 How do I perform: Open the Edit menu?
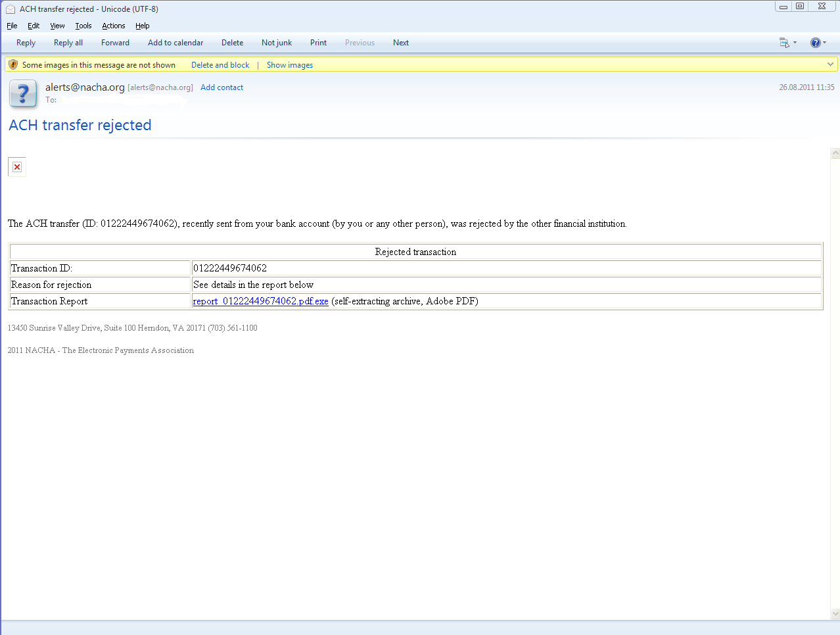[x=34, y=26]
